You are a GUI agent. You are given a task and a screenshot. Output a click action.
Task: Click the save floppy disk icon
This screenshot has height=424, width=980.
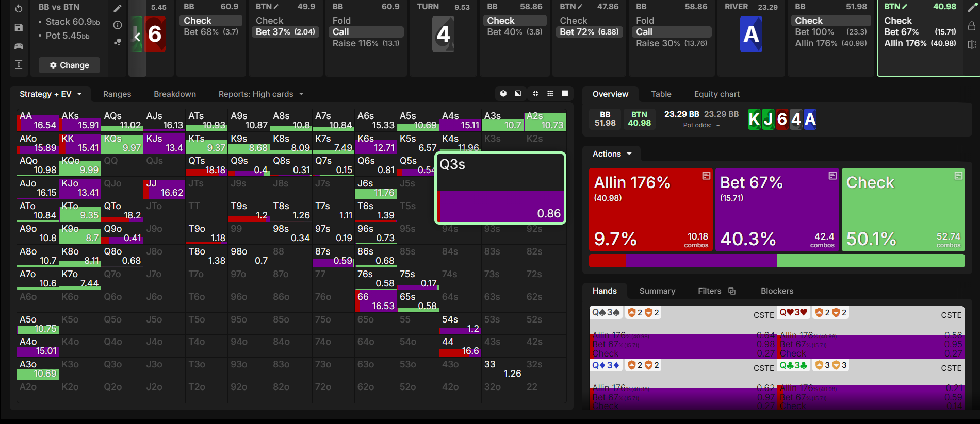[19, 27]
